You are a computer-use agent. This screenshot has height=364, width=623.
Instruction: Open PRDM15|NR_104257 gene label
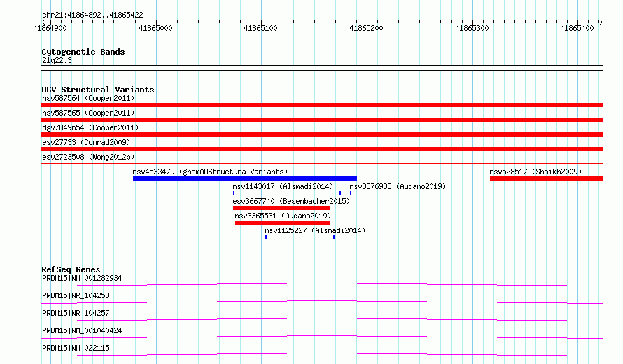click(76, 313)
